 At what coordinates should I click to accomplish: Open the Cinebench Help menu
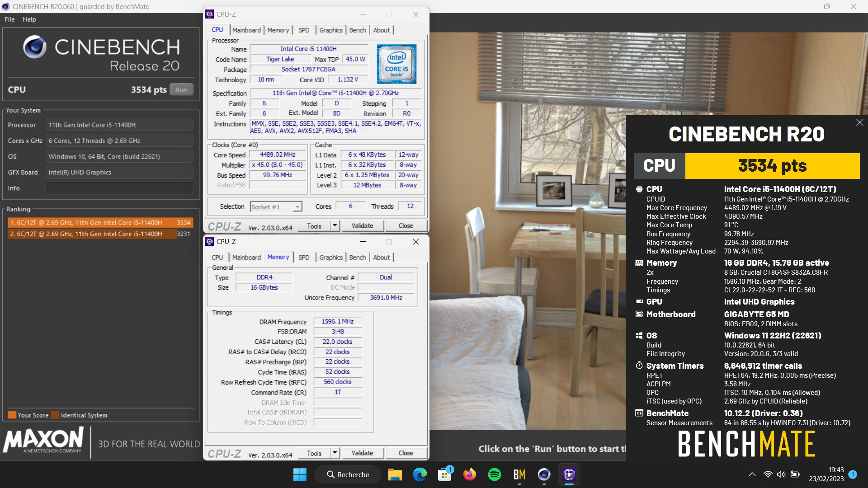pyautogui.click(x=29, y=19)
